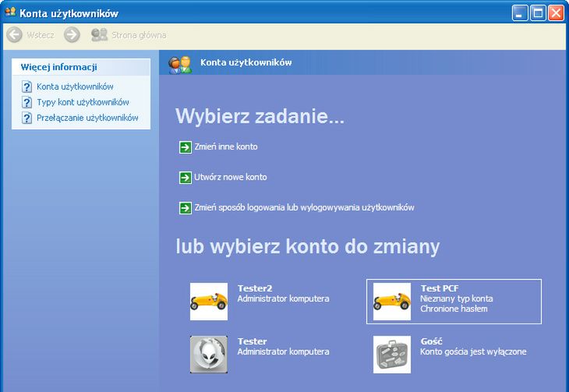Click the title bar window icon
Viewport: 569px width, 392px height.
11,12
